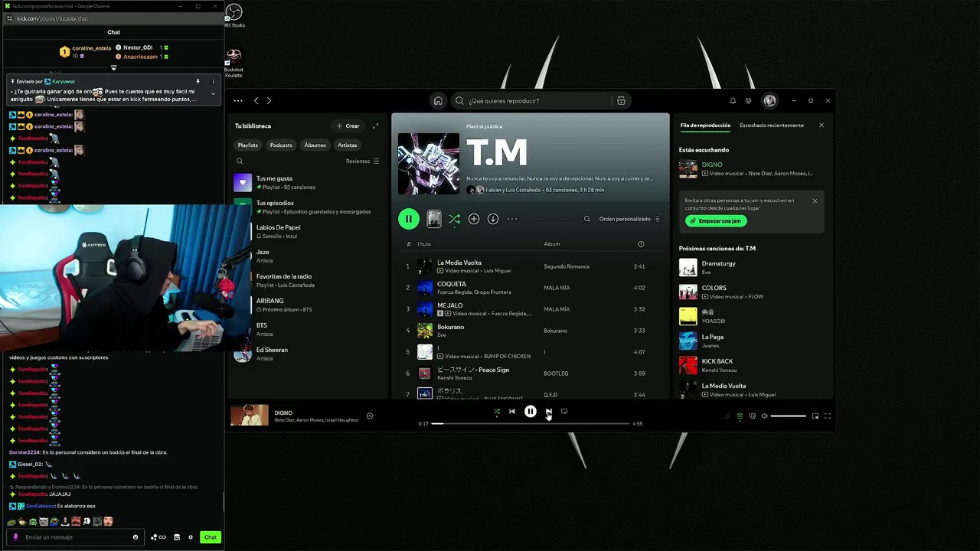Close the queue side panel

pyautogui.click(x=822, y=126)
